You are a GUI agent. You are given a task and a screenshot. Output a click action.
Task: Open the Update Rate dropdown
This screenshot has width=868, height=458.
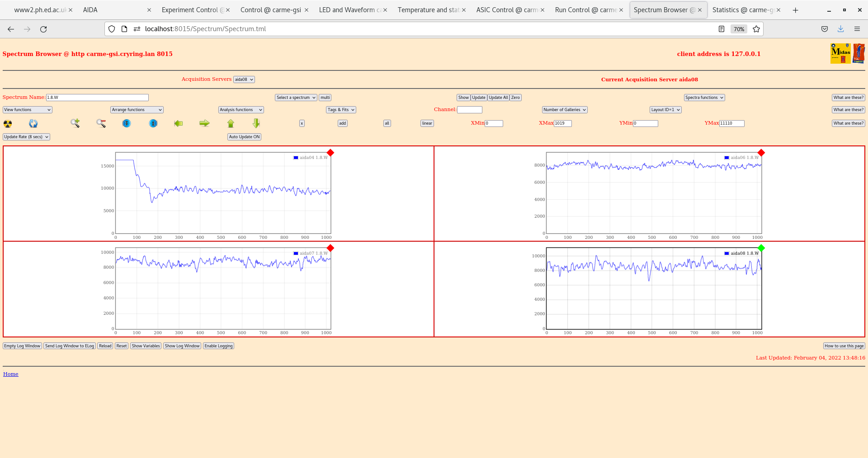click(26, 137)
